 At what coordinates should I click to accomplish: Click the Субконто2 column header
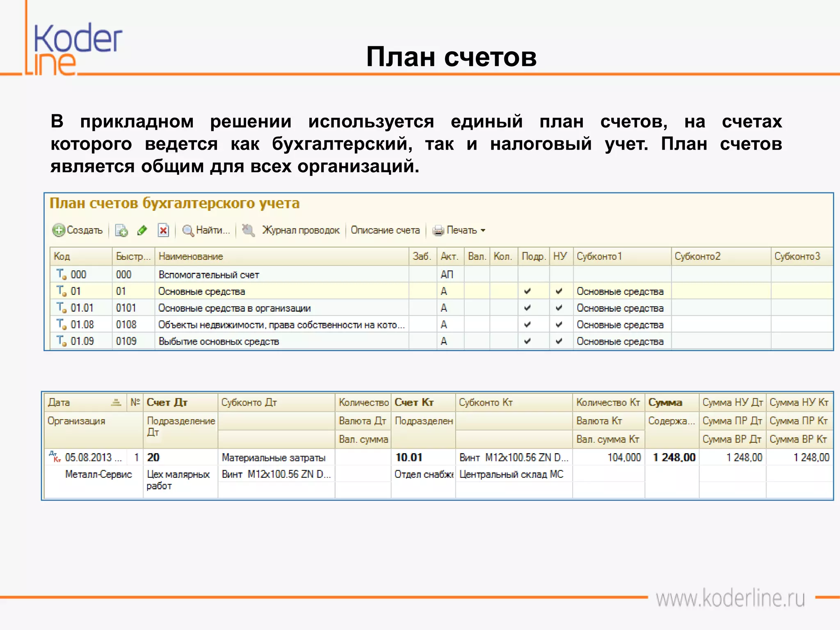721,256
